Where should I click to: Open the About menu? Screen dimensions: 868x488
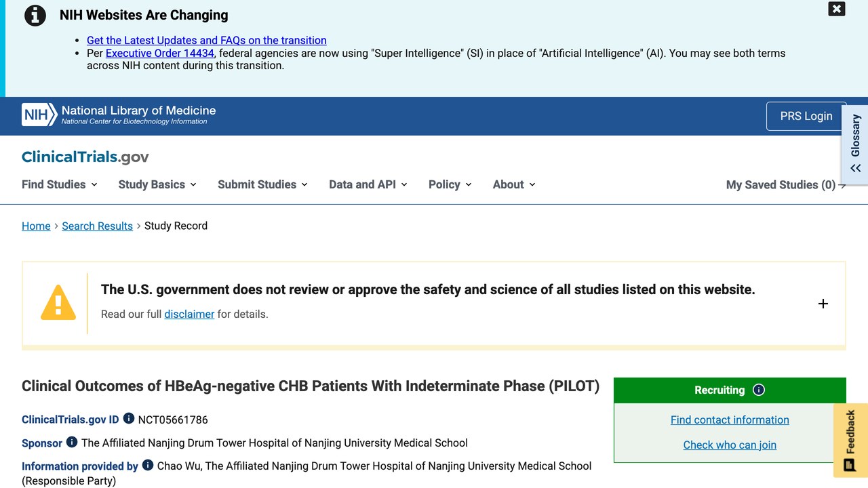point(514,184)
